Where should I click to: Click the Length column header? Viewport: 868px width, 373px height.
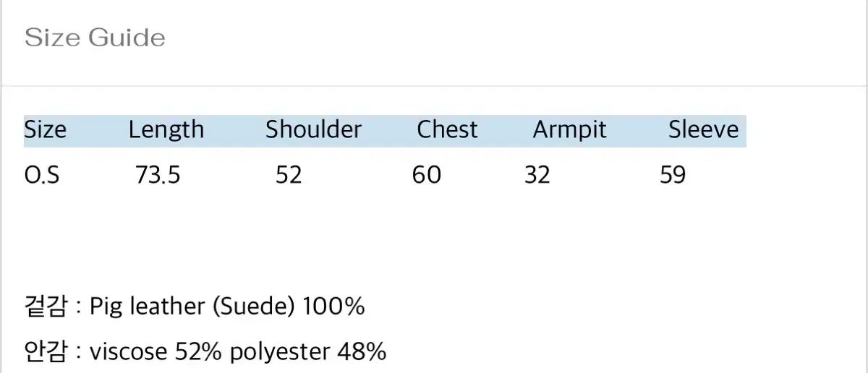tap(166, 130)
